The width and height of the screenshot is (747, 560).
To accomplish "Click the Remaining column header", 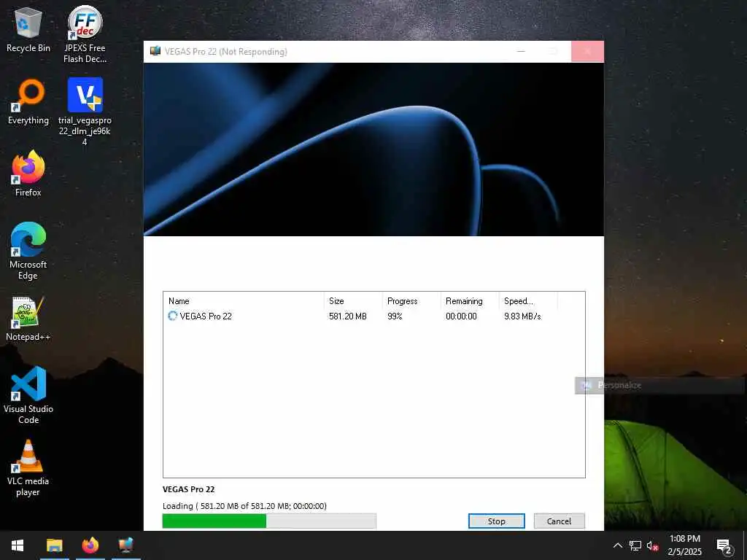I will coord(470,301).
